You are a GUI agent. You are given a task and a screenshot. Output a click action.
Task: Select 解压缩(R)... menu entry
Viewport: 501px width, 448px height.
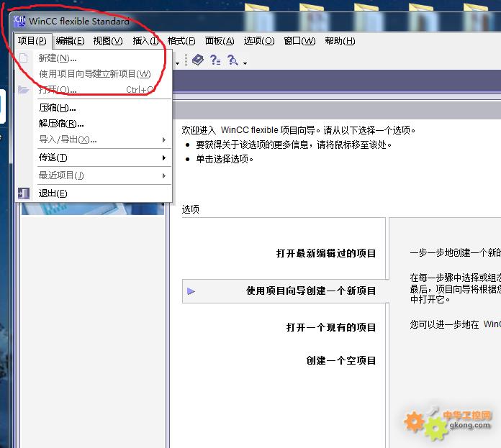click(94, 124)
